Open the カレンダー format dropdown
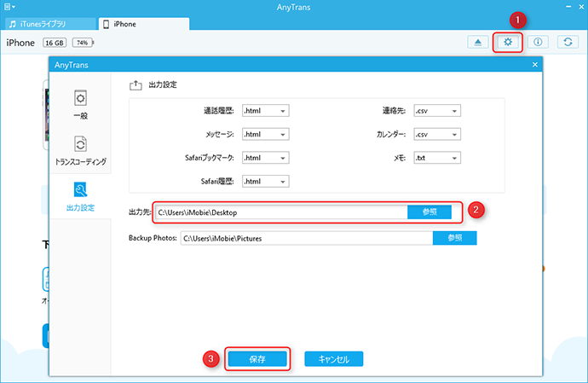 [437, 135]
